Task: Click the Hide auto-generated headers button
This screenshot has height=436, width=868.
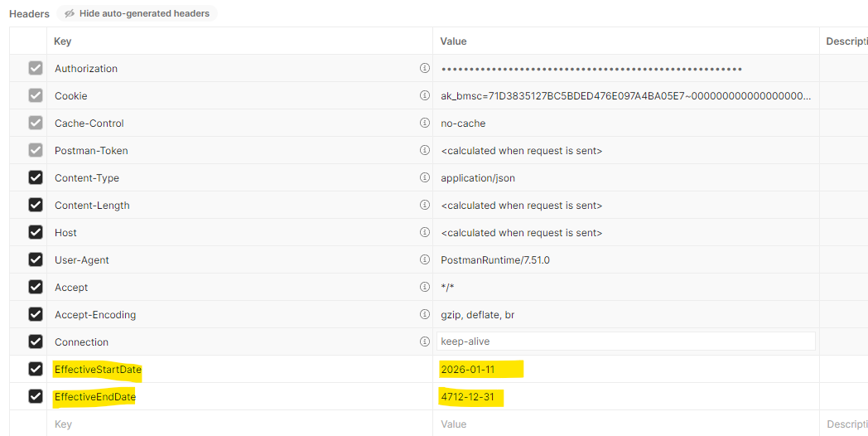Action: pyautogui.click(x=137, y=13)
